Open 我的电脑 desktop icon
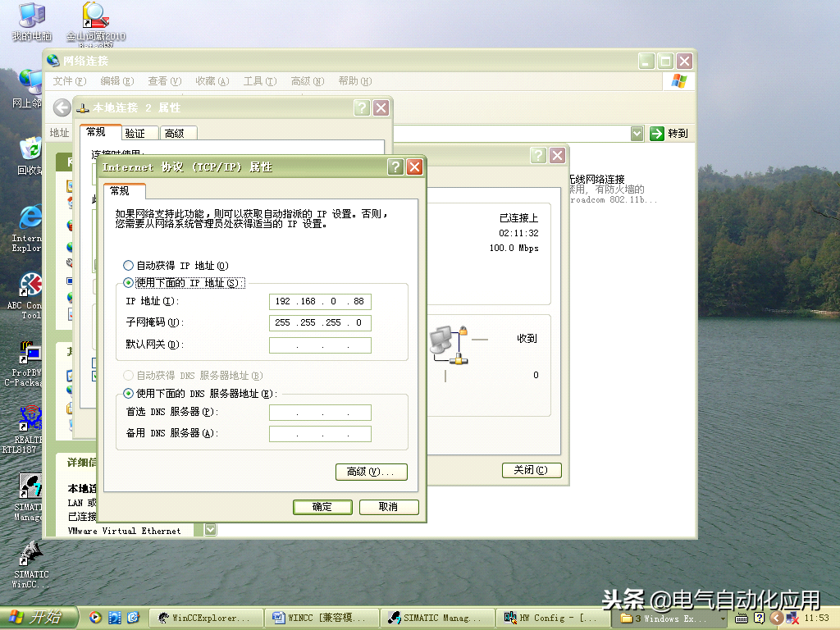This screenshot has height=630, width=840. [x=32, y=22]
